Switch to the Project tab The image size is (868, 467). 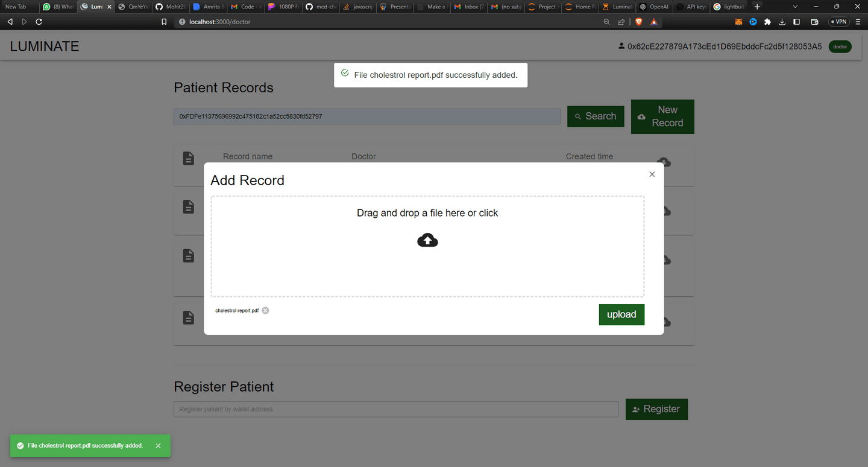pyautogui.click(x=544, y=7)
